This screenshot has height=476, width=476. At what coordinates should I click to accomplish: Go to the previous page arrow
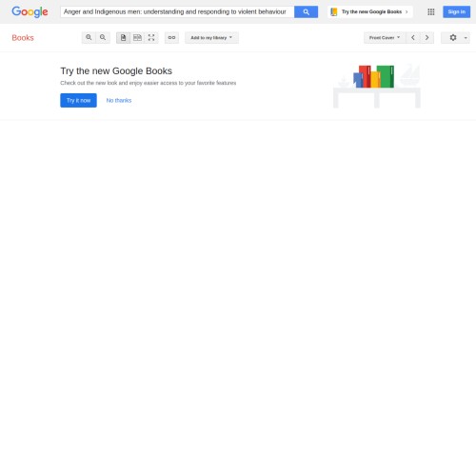pos(413,37)
